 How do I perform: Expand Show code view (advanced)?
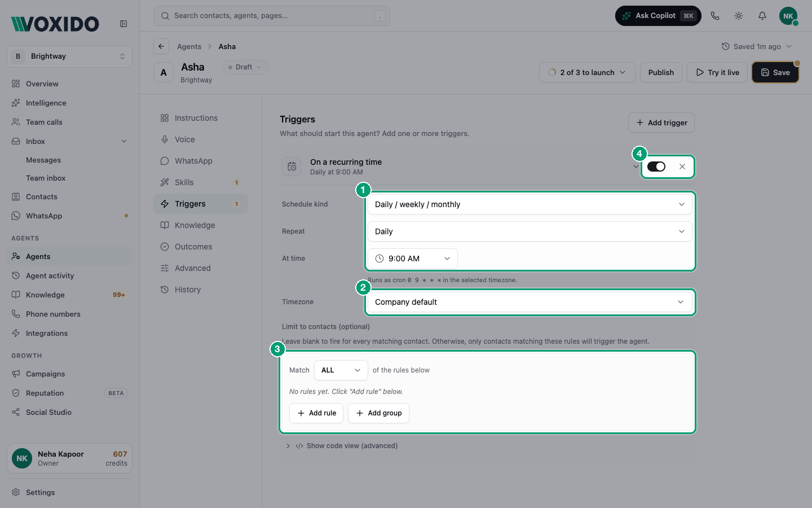(x=342, y=446)
